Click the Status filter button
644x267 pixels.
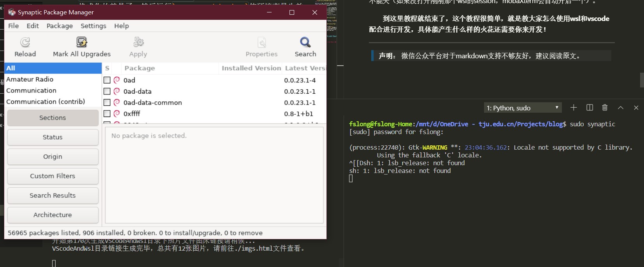53,137
